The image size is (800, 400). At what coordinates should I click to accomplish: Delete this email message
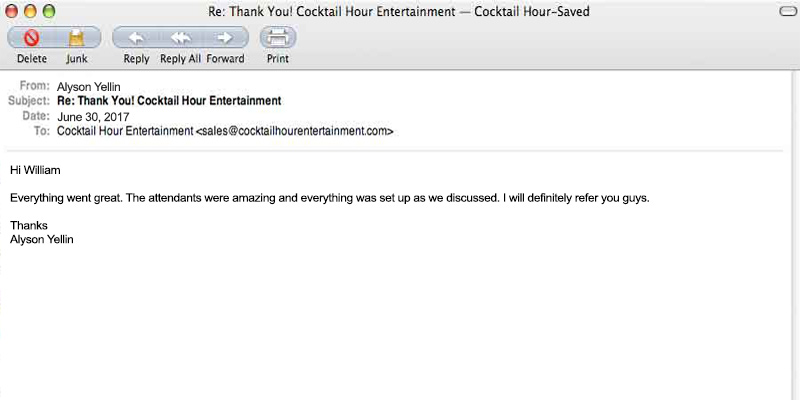click(31, 38)
